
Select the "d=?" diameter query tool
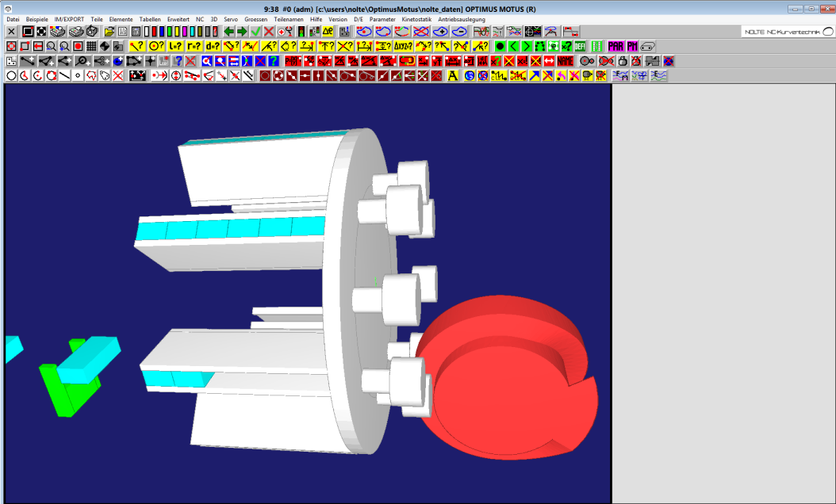coord(213,47)
